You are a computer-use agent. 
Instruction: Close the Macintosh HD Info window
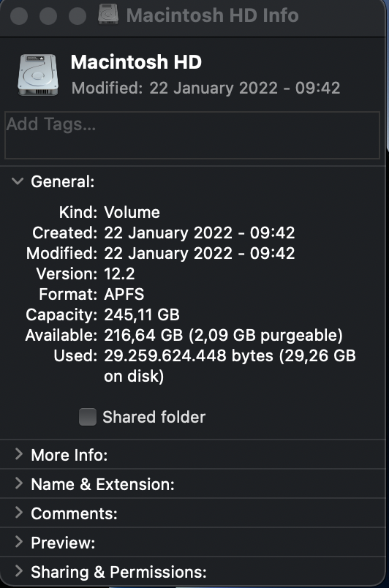click(19, 16)
